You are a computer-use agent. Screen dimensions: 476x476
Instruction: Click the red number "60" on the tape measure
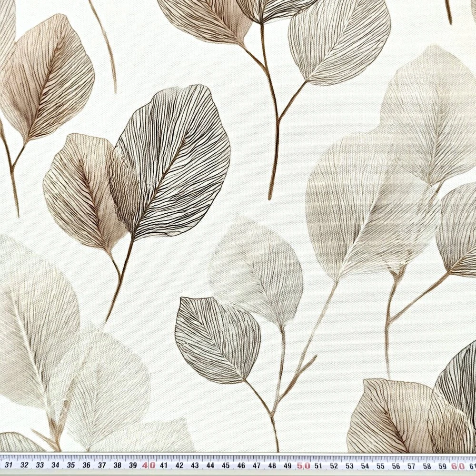[x=457, y=466]
